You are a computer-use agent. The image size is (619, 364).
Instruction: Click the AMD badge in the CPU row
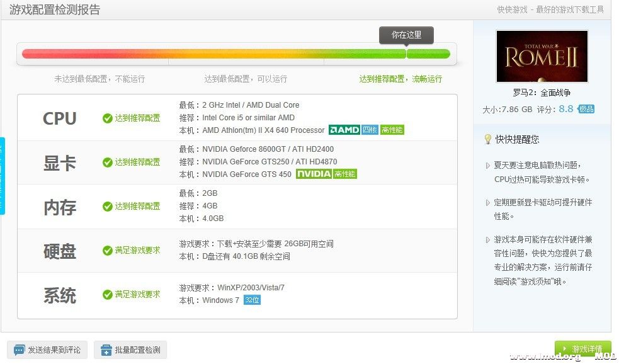344,130
